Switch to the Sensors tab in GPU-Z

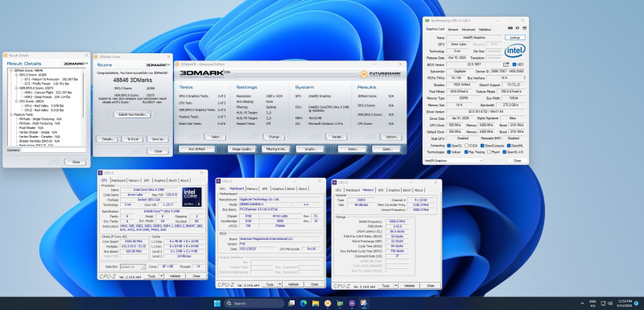(453, 30)
